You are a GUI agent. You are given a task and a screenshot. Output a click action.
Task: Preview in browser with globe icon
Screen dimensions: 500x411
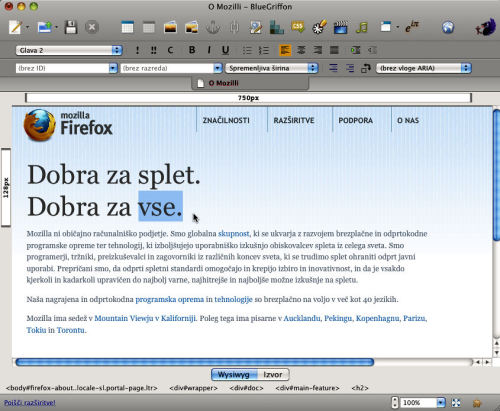point(448,27)
